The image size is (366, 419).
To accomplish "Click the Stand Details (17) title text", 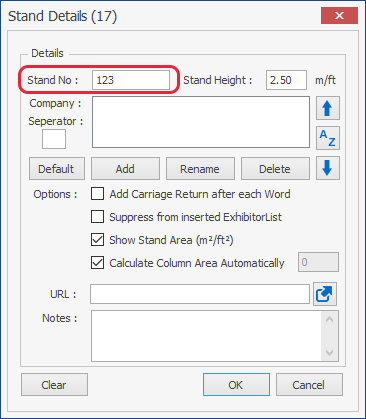I will (x=62, y=16).
